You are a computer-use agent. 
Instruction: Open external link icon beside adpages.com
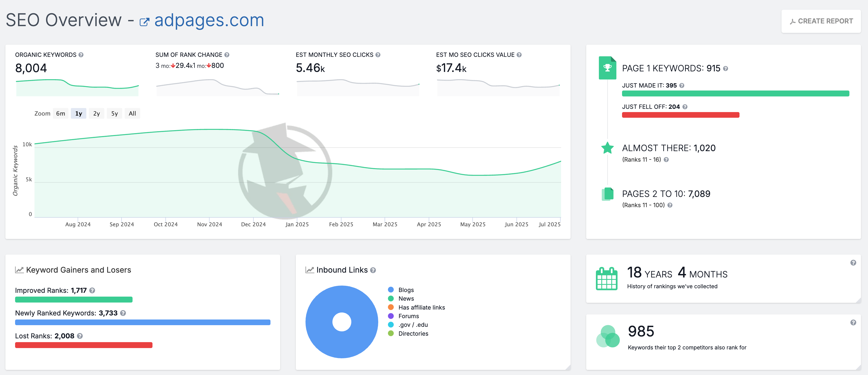click(x=144, y=22)
